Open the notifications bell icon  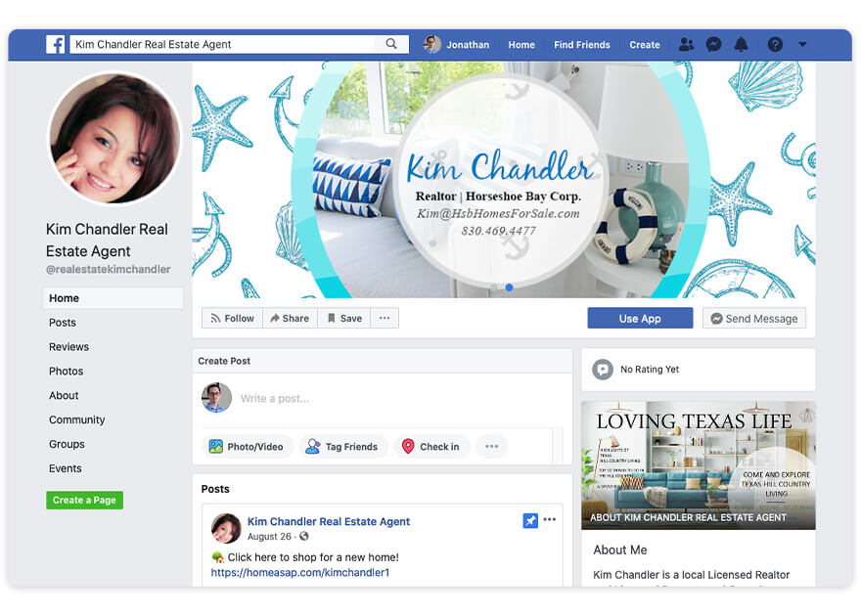[x=741, y=44]
